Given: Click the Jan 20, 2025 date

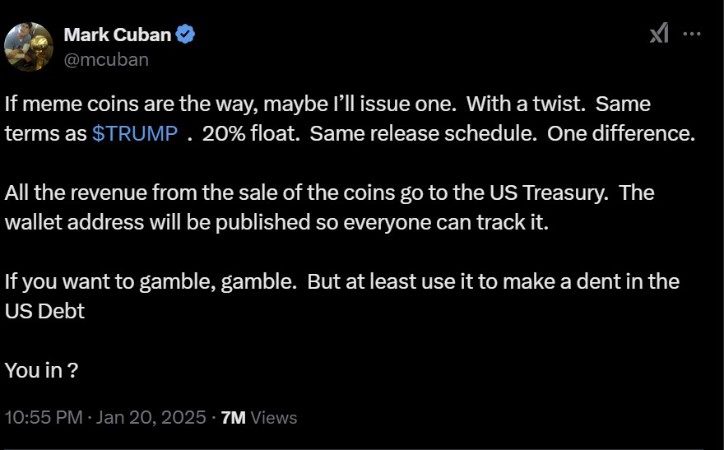Looking at the screenshot, I should [x=152, y=417].
